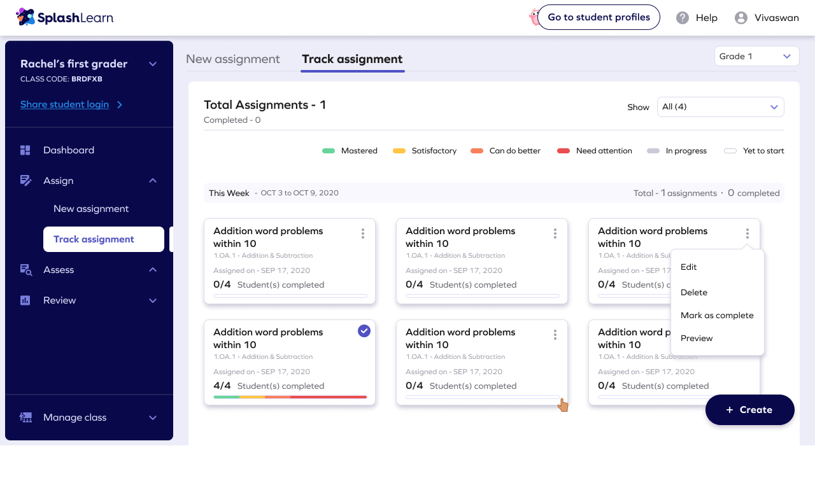Screen dimensions: 815x504
Task: Click the arrow beside Share student login
Action: 120,104
